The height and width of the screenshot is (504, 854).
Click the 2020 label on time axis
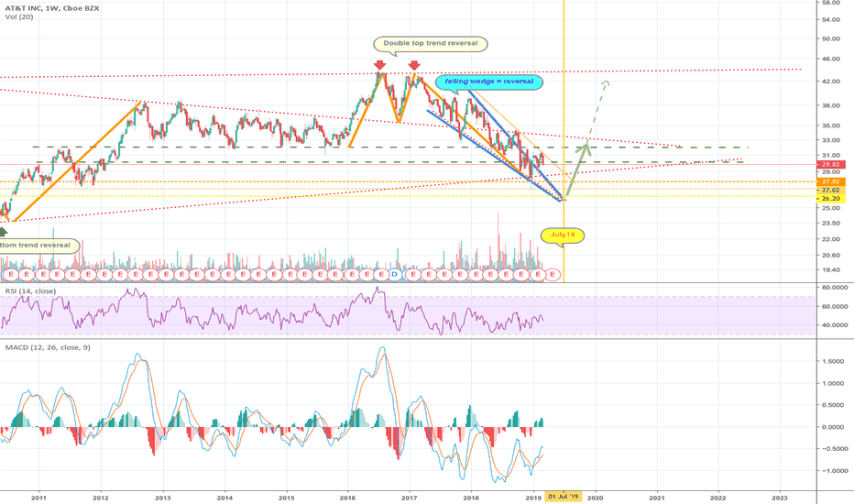pyautogui.click(x=595, y=498)
